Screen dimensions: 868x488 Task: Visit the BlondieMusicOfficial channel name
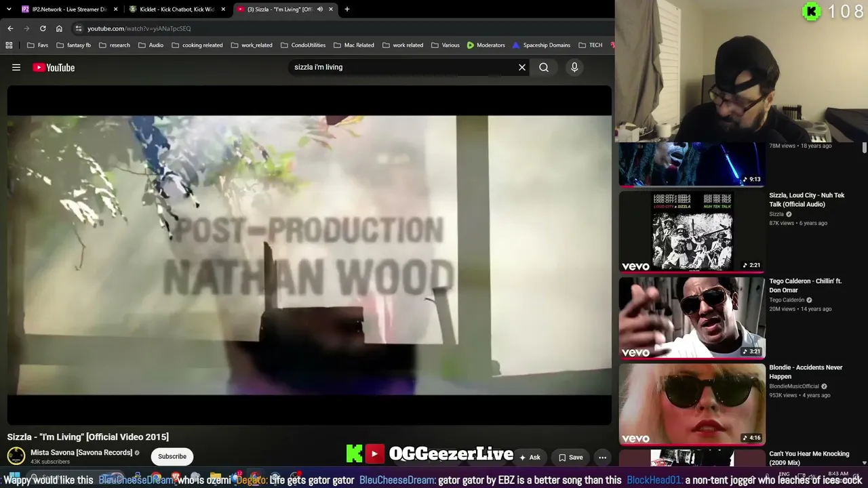[x=794, y=386]
